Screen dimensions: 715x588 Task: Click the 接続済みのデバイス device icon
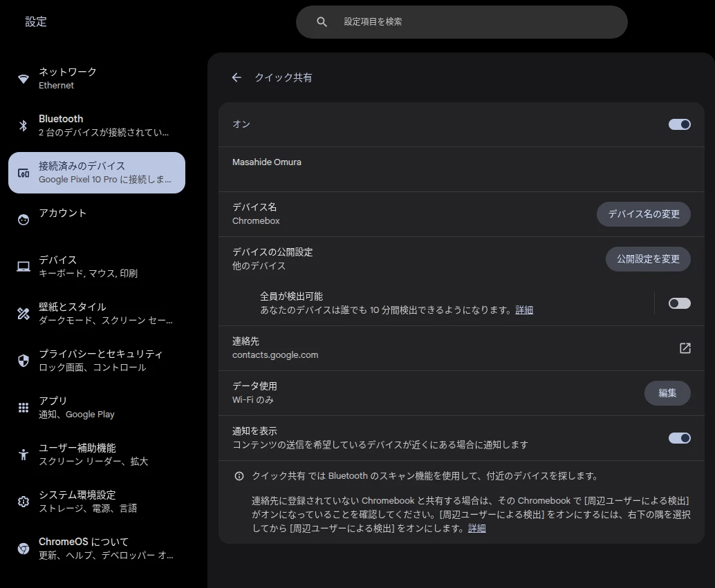[x=23, y=172]
